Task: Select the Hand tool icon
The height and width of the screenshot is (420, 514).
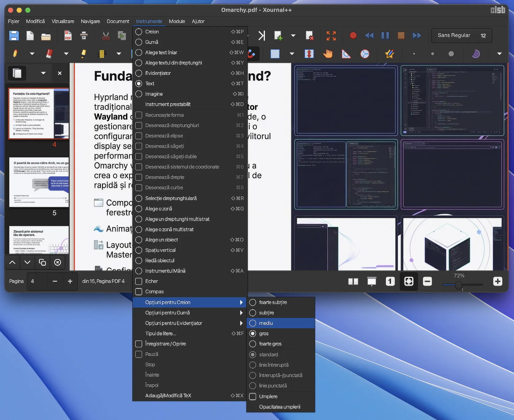Action: 328,54
